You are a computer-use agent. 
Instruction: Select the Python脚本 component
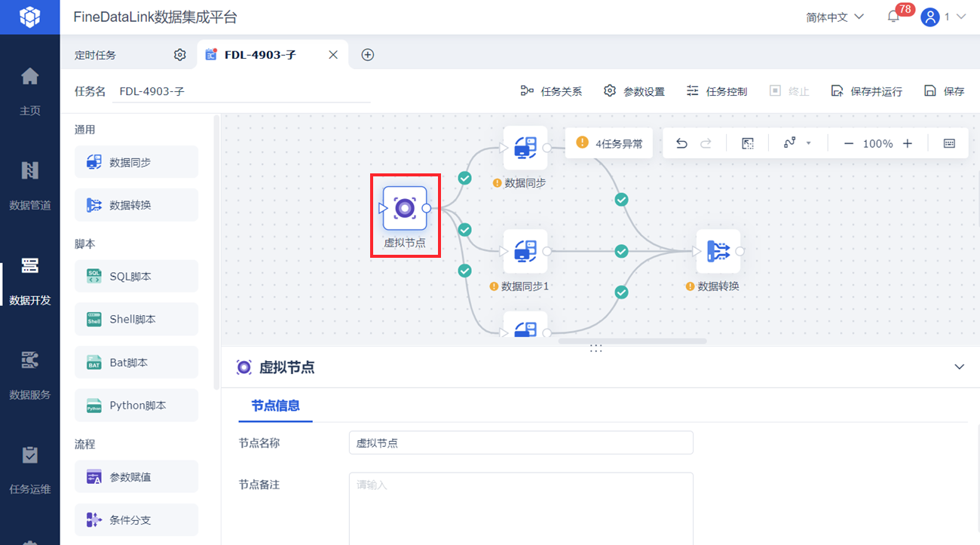click(136, 406)
